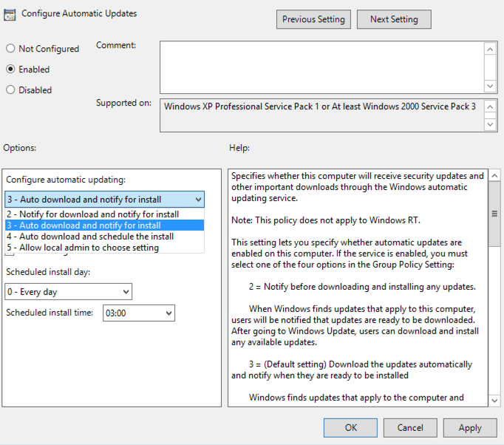Click the '2 = Notify before downloading' help line

[362, 287]
